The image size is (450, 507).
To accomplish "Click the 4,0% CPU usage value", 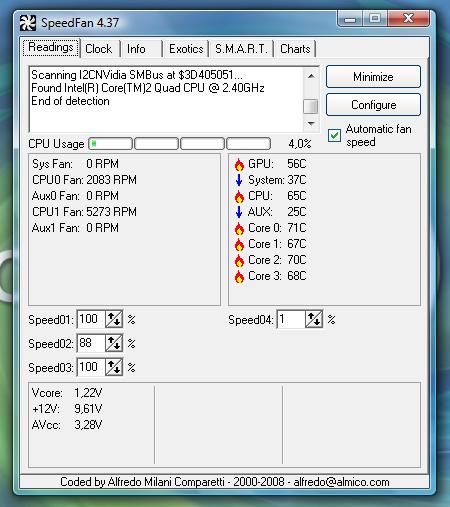I will click(300, 144).
